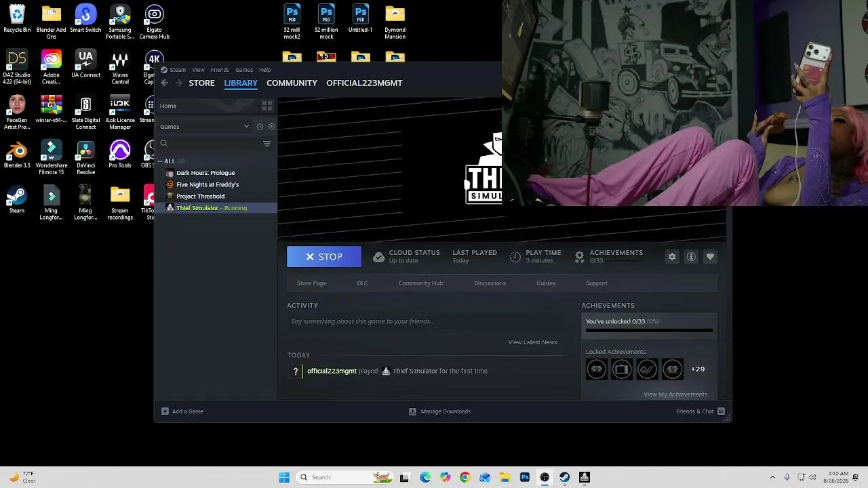Open the DLC link
Image resolution: width=868 pixels, height=488 pixels.
click(362, 283)
